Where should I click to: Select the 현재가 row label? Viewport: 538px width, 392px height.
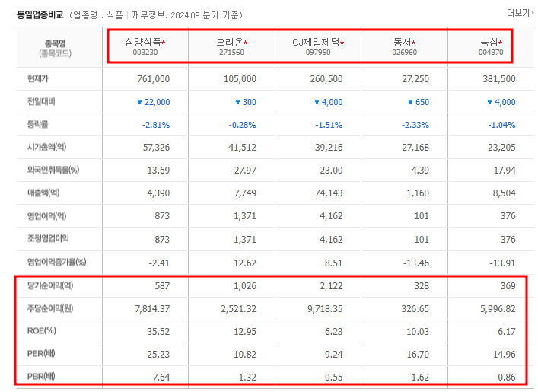pos(38,78)
